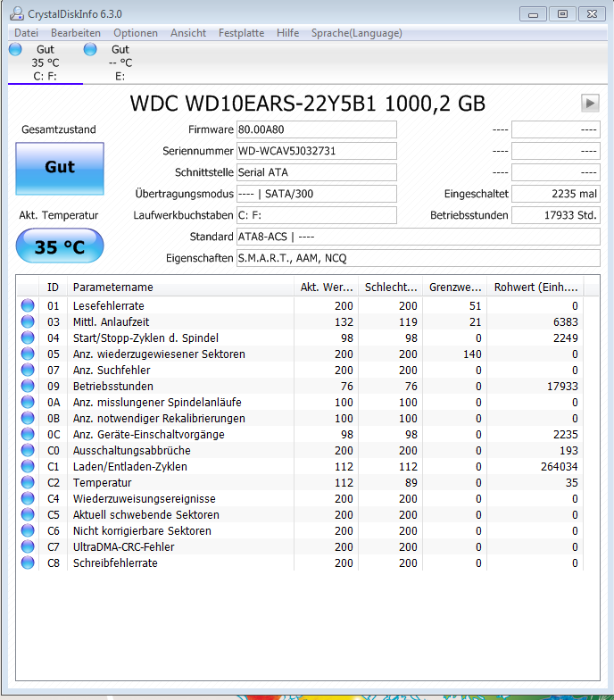The width and height of the screenshot is (614, 700).
Task: Click the Akt. Temperatur label
Action: pyautogui.click(x=59, y=215)
